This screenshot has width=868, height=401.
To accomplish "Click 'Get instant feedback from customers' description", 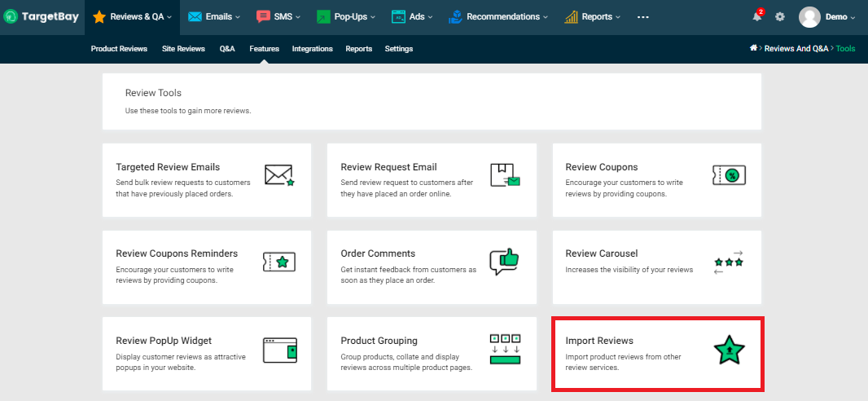I will (x=409, y=275).
